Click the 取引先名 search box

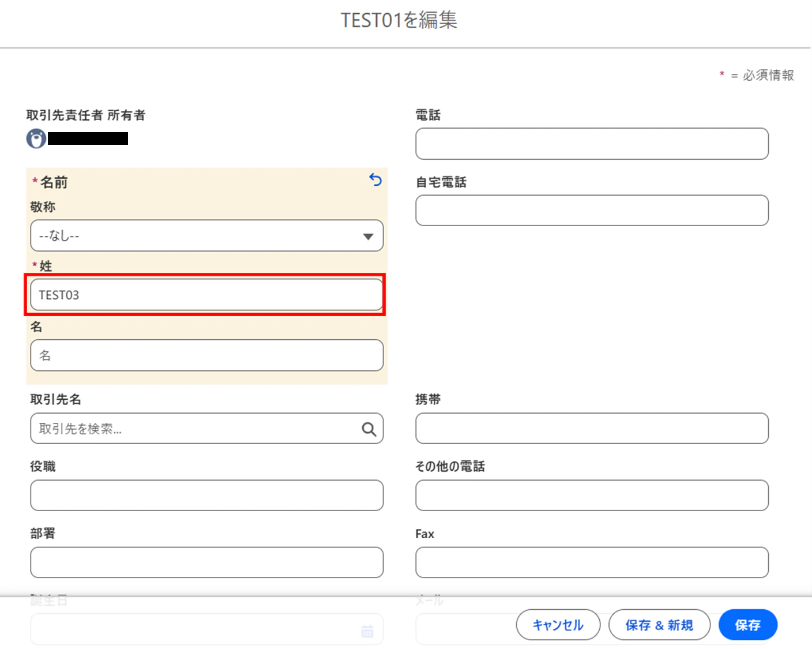[206, 428]
